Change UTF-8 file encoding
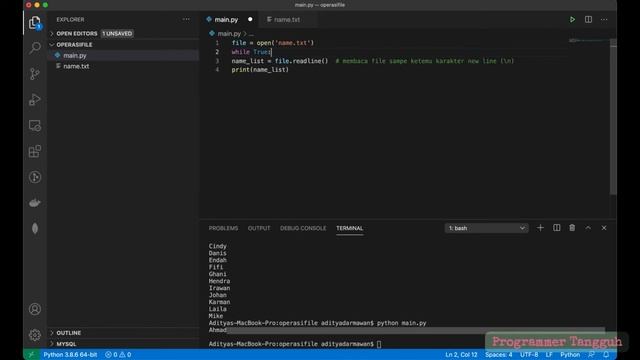 point(529,355)
